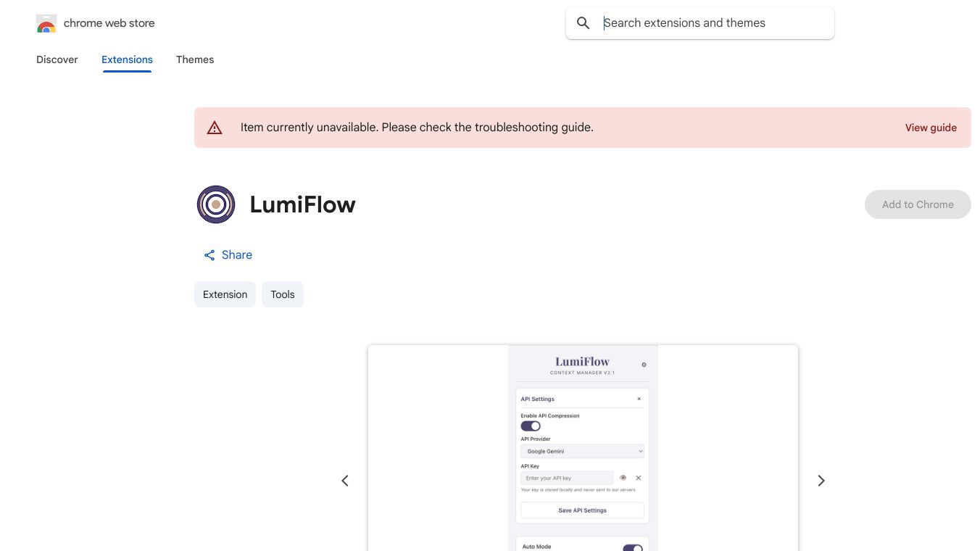
Task: Switch to the Themes tab
Action: pos(195,59)
